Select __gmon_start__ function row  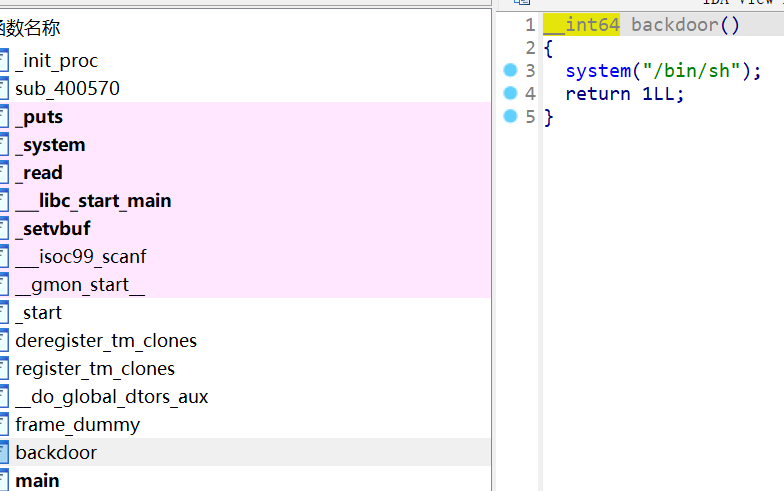point(245,284)
